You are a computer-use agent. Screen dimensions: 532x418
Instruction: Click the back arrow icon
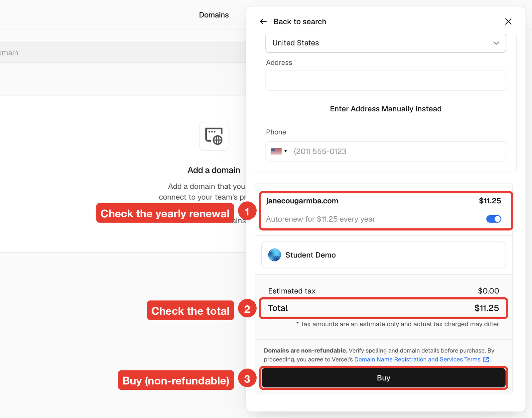pyautogui.click(x=263, y=22)
